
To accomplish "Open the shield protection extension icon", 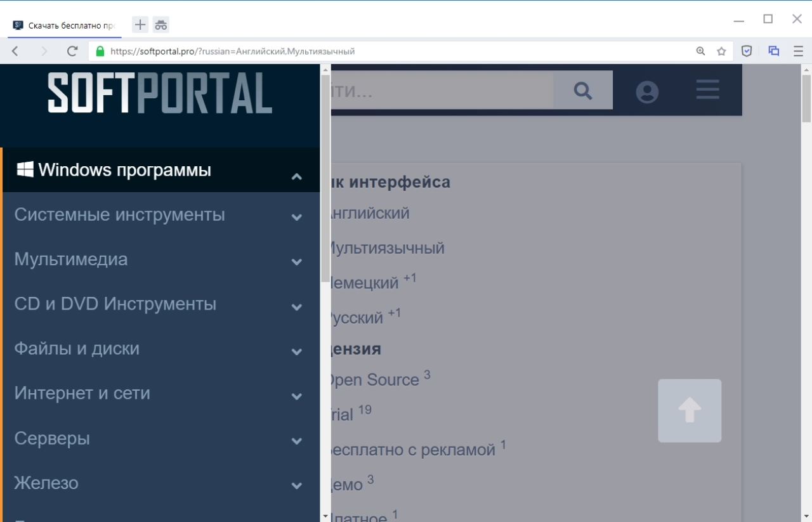I will (747, 51).
